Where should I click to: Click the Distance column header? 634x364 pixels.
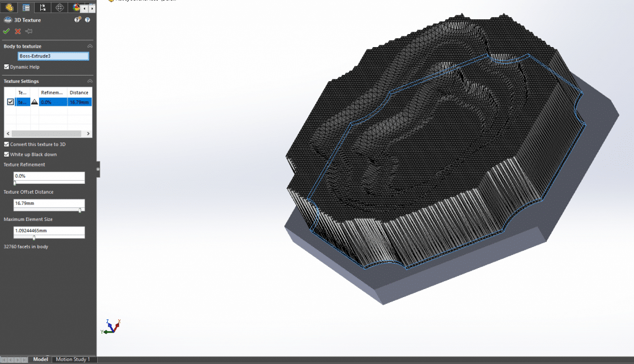(79, 93)
